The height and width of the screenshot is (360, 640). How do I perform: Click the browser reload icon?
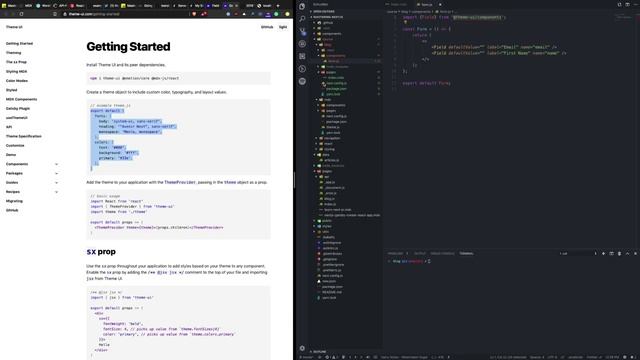(21, 14)
